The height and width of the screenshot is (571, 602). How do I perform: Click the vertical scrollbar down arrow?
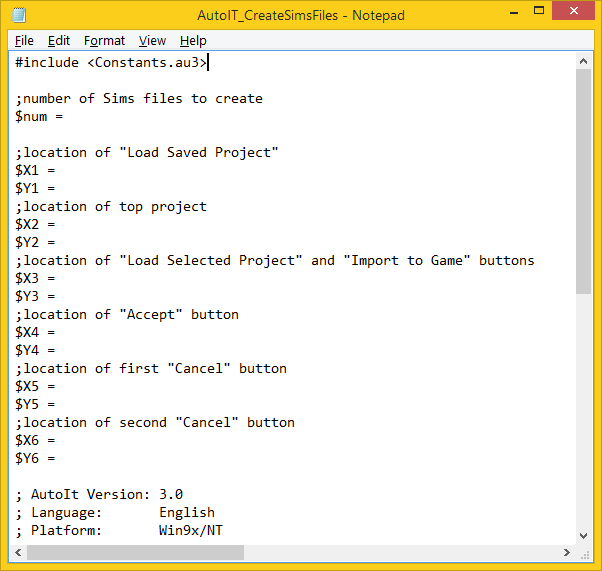click(584, 535)
